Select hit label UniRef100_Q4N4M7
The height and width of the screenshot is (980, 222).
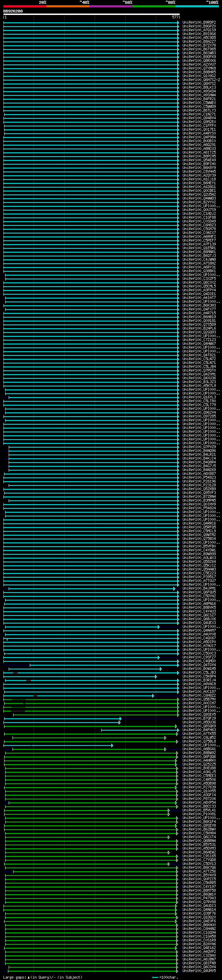tap(199, 630)
